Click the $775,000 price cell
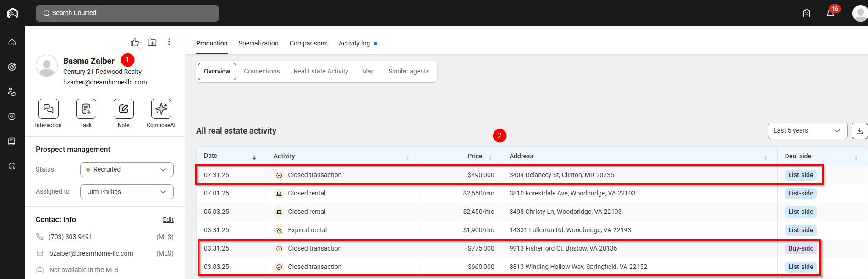 [481, 248]
